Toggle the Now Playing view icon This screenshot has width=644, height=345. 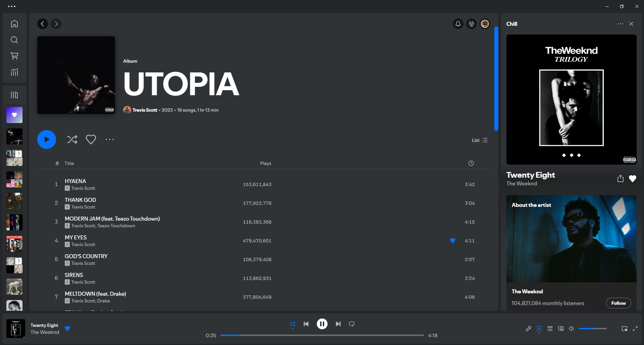[539, 329]
